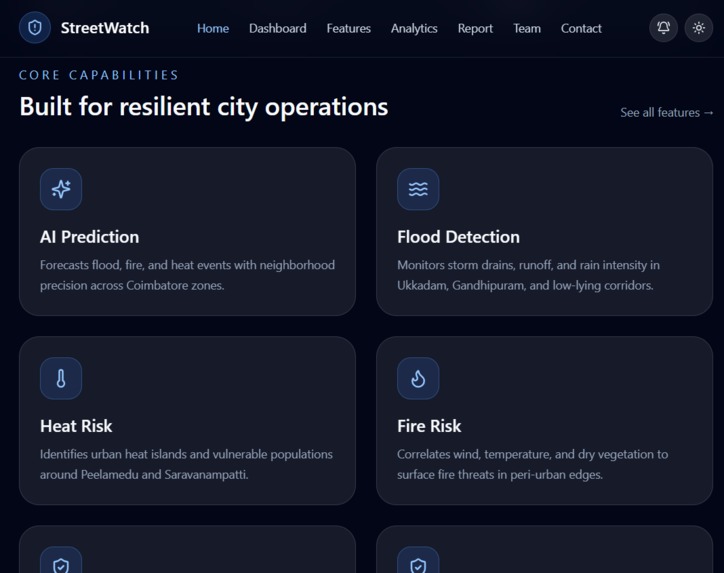724x573 pixels.
Task: Go to the Home nav item
Action: [213, 28]
